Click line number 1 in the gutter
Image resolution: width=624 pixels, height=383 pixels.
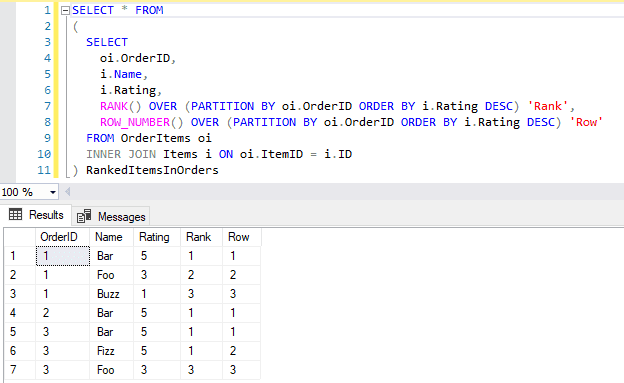pos(47,10)
